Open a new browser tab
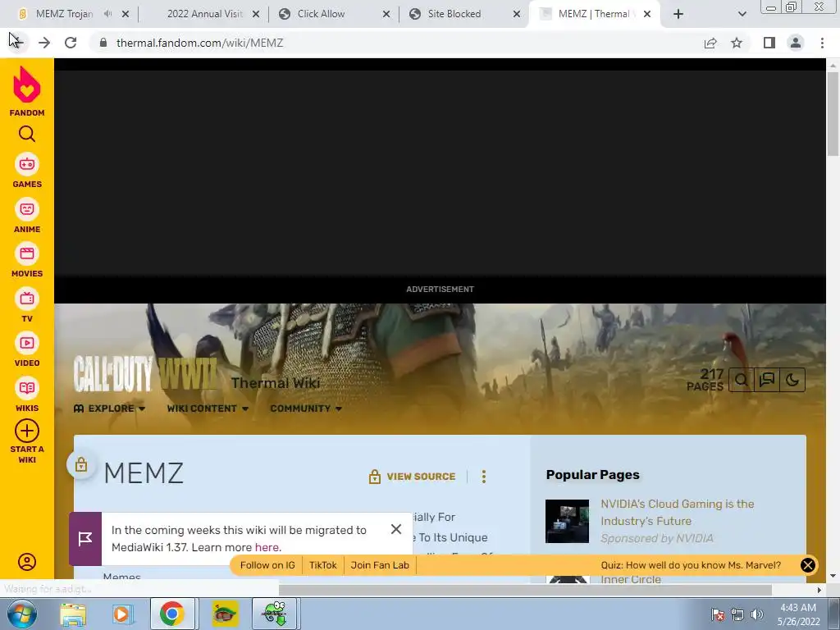 [678, 14]
